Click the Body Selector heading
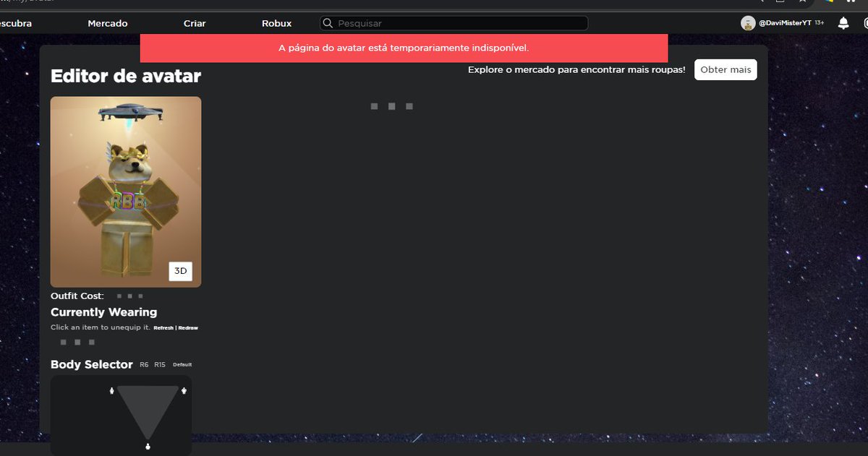Image resolution: width=868 pixels, height=456 pixels. coord(92,364)
